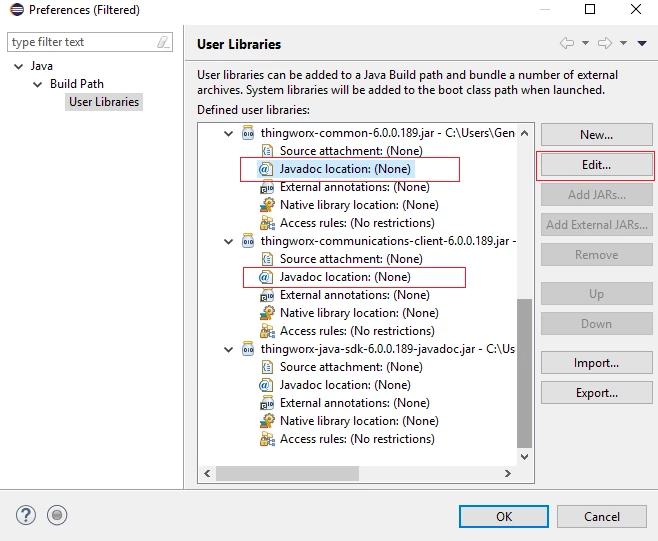Select External annotations (None) under java-sdk-javadoc
The image size is (658, 541).
pos(355,403)
